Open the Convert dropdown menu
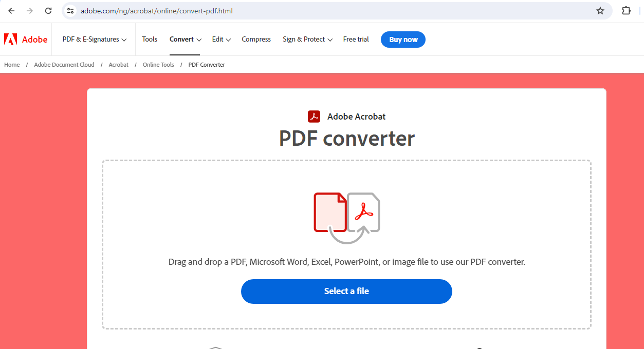This screenshot has width=644, height=349. coord(186,40)
